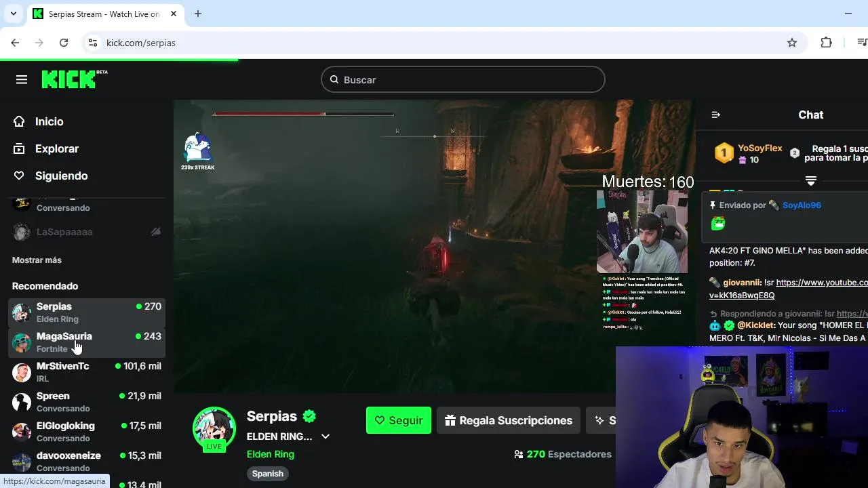The width and height of the screenshot is (868, 488).
Task: Expand the gift leaderboard chevron
Action: click(x=810, y=181)
